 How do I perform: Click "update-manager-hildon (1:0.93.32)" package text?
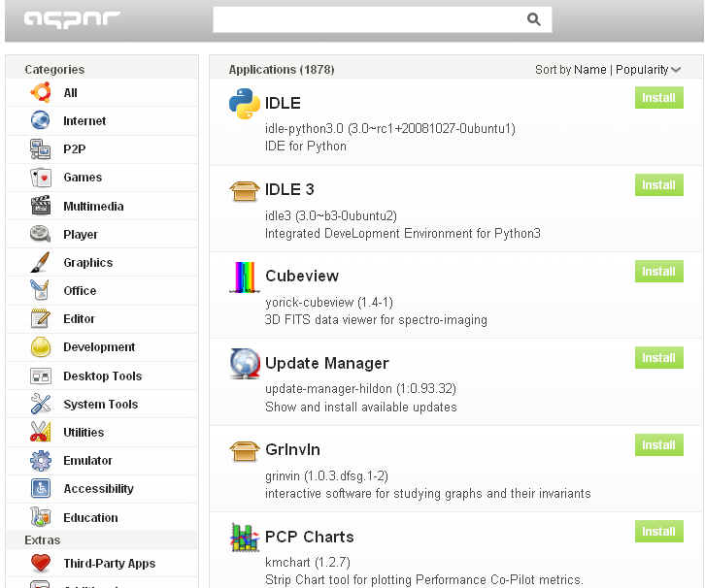click(360, 388)
